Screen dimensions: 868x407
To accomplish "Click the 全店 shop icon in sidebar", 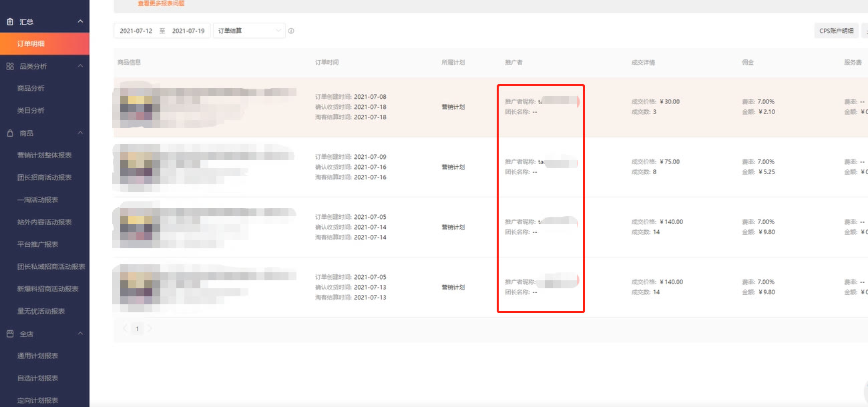I will point(10,333).
